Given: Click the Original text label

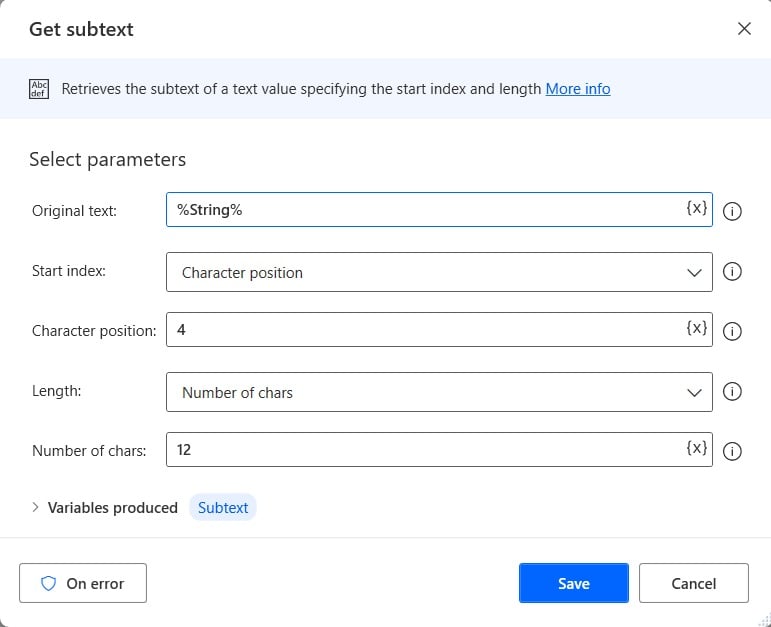Looking at the screenshot, I should tap(74, 211).
